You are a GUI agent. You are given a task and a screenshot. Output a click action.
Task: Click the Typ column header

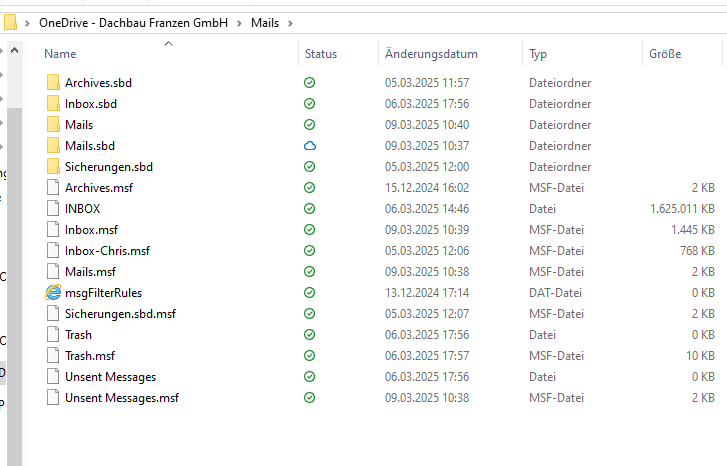pos(538,54)
